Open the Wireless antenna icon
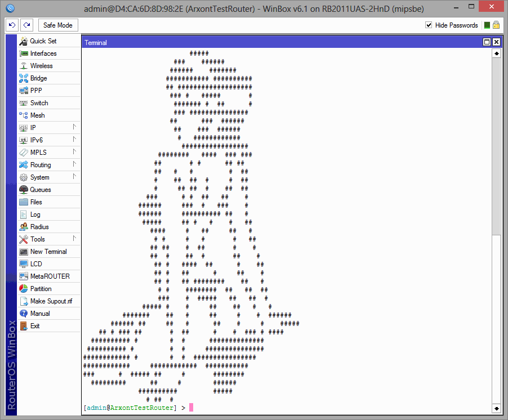Screen dimensions: 508x420 point(24,66)
